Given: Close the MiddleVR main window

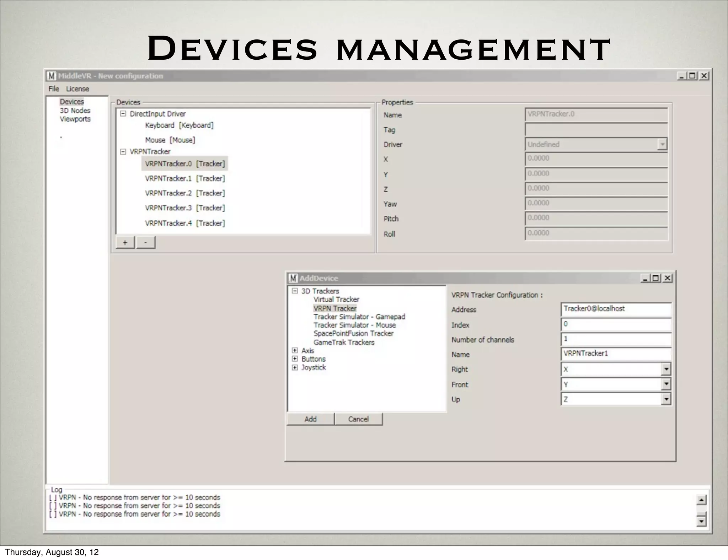Looking at the screenshot, I should pyautogui.click(x=704, y=76).
